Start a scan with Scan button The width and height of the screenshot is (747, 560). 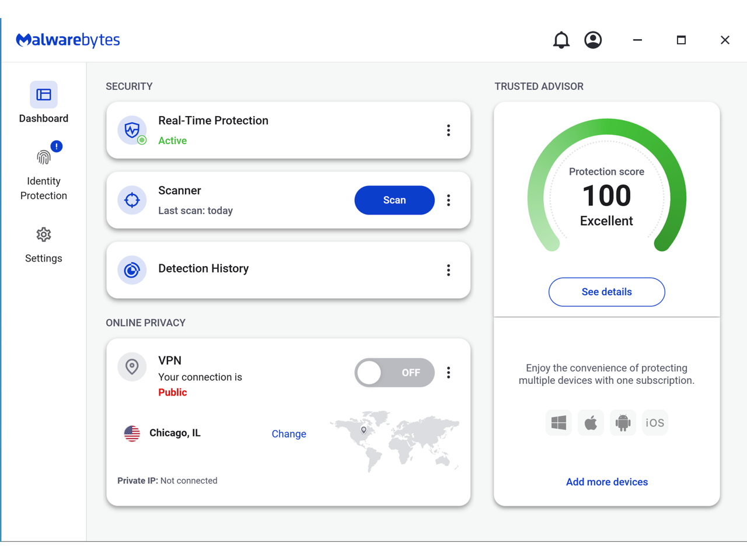(395, 200)
